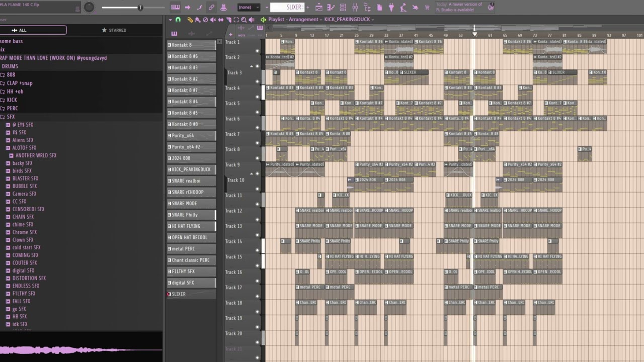Mute Track 18 using its dot toggle
This screenshot has width=644, height=362.
tap(258, 312)
